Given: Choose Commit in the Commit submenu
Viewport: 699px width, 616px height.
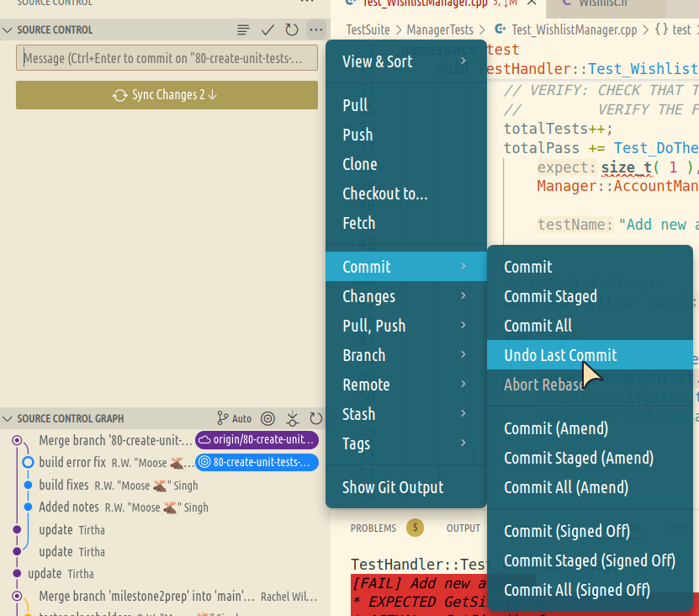Looking at the screenshot, I should pos(590,267).
